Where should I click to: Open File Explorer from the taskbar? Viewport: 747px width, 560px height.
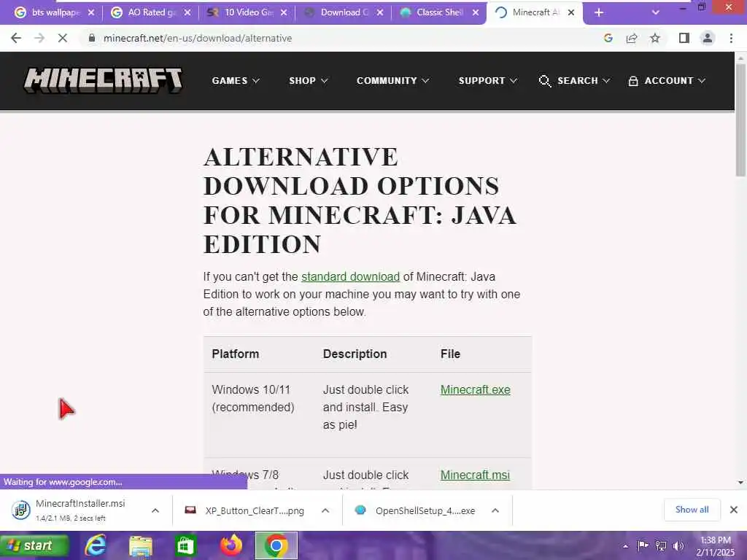[x=141, y=545]
